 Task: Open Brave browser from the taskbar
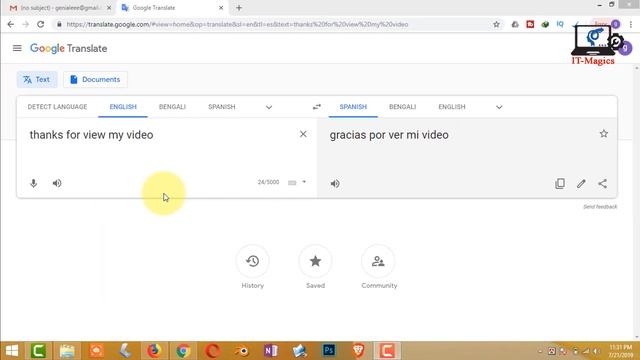[x=358, y=351]
